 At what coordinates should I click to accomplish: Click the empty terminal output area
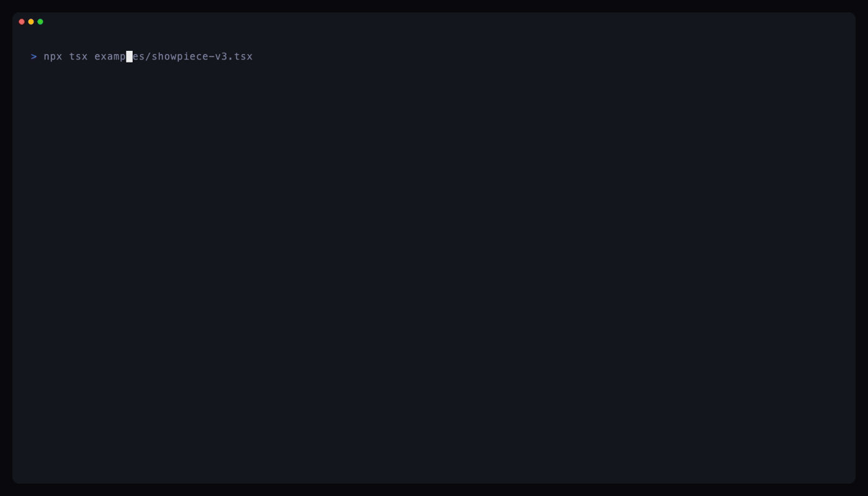(434, 273)
